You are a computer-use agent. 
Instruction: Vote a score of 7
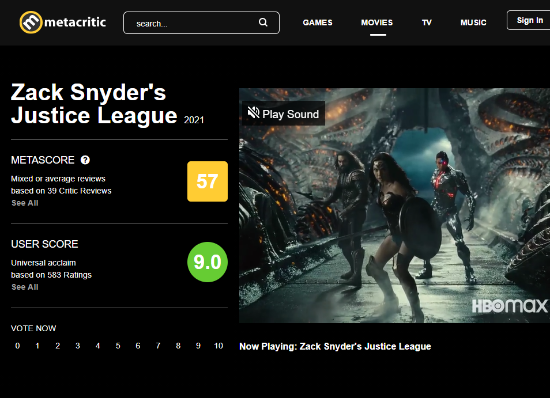[x=158, y=346]
